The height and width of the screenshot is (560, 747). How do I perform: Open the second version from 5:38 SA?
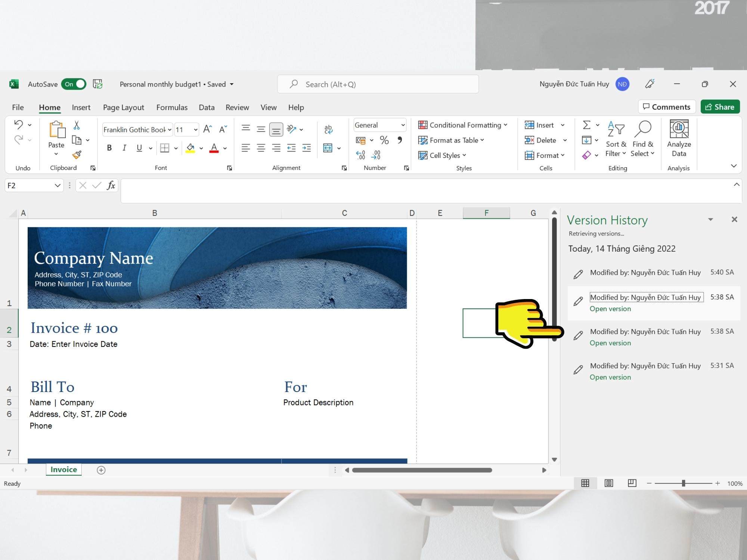tap(610, 343)
